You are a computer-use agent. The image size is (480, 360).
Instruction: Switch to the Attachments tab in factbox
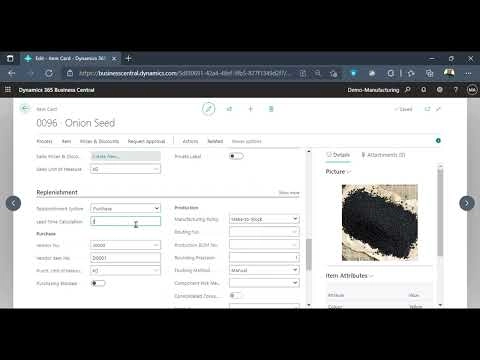[383, 155]
